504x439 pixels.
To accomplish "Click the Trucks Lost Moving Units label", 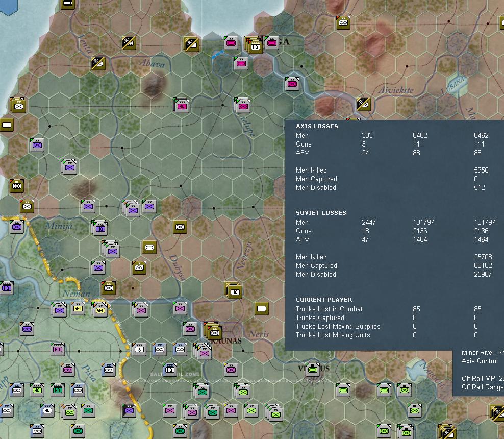I will [x=333, y=335].
